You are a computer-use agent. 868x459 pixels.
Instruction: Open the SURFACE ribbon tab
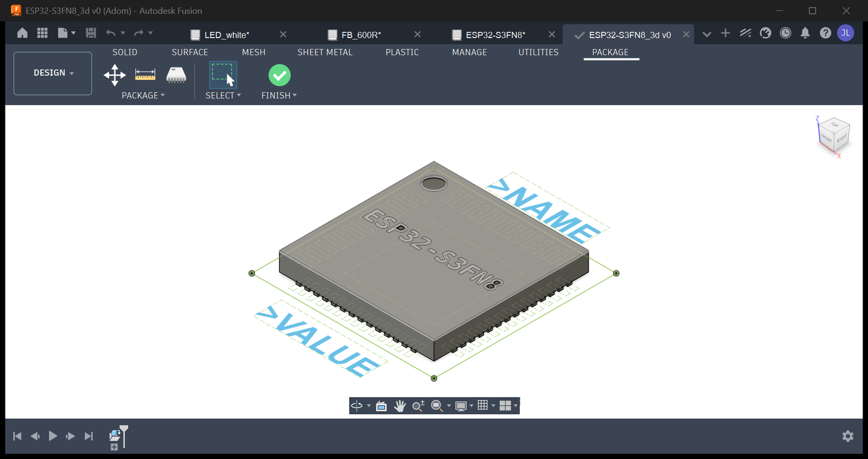pyautogui.click(x=190, y=52)
